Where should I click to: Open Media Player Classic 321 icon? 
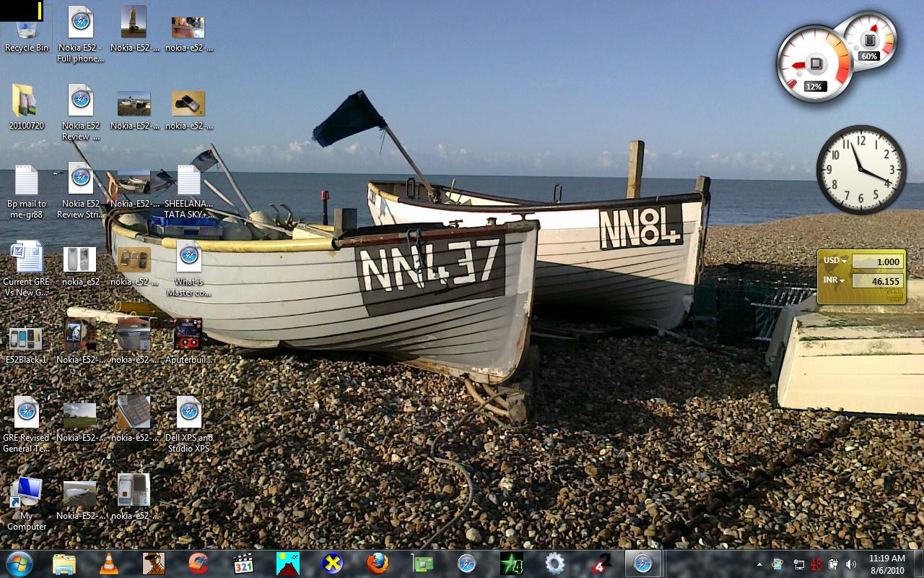(x=243, y=564)
